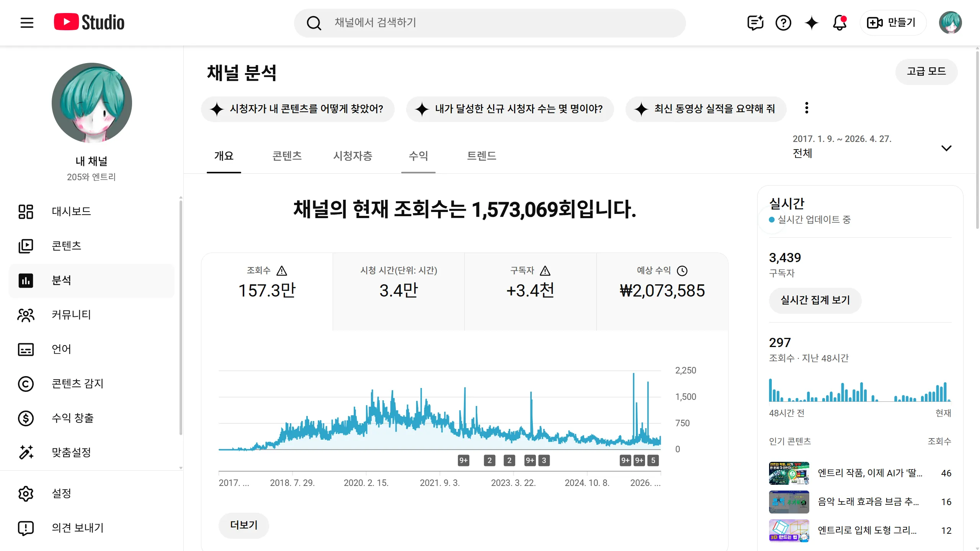Click the 만들기 create button

pyautogui.click(x=892, y=23)
